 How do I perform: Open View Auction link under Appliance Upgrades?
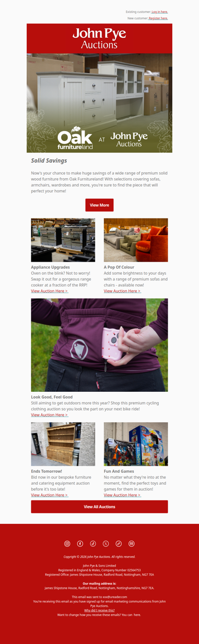click(x=50, y=291)
